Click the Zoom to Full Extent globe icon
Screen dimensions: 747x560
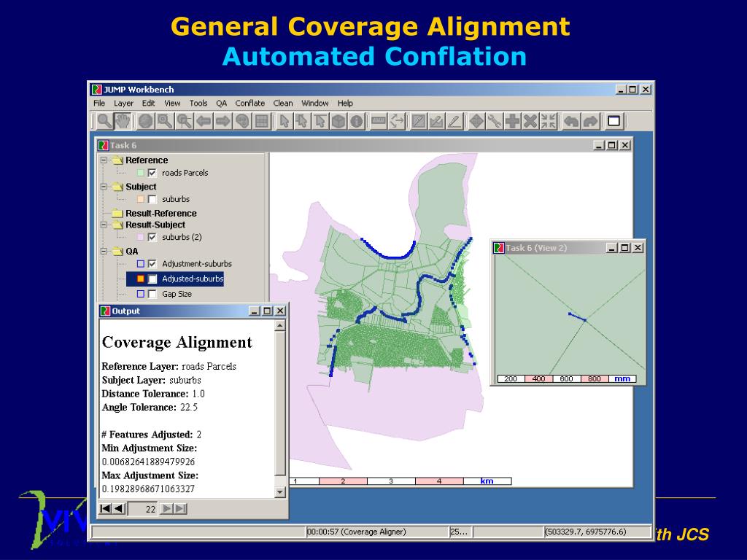point(146,121)
